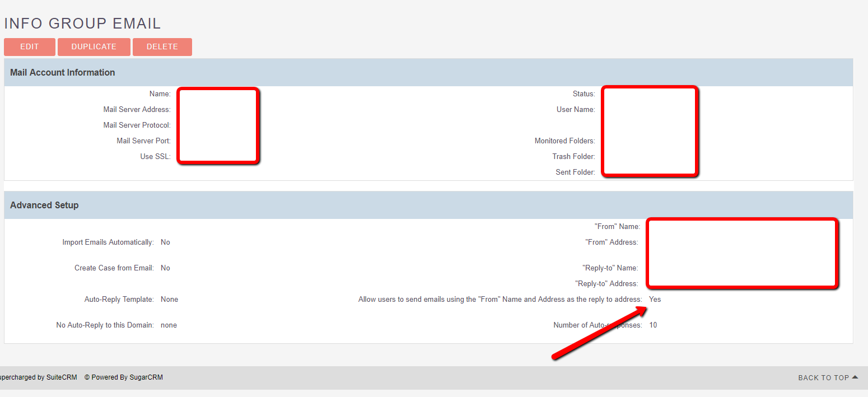
Task: Click the Allow users to send emails label
Action: (500, 300)
